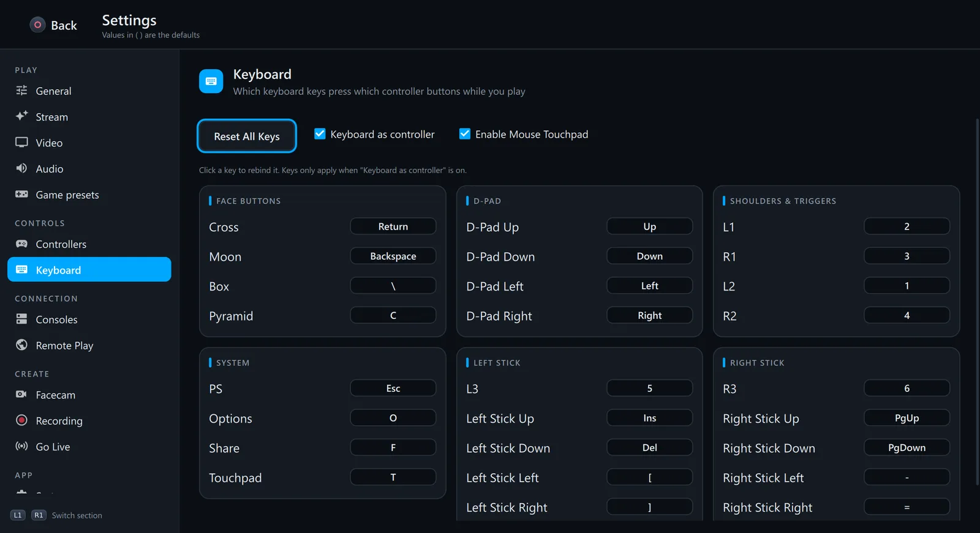Click the R1 switch section hint
Image resolution: width=980 pixels, height=533 pixels.
(39, 515)
